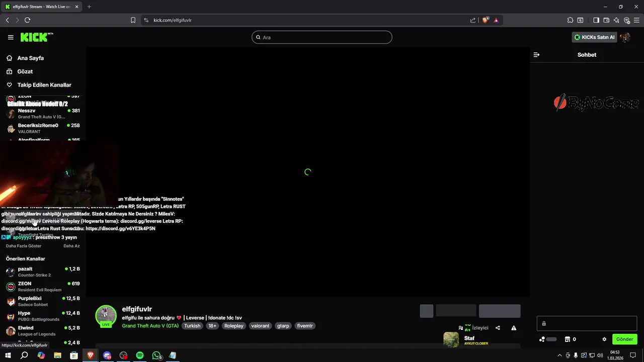Open the Windows Start menu
Image resolution: width=644 pixels, height=362 pixels.
pos(8,355)
